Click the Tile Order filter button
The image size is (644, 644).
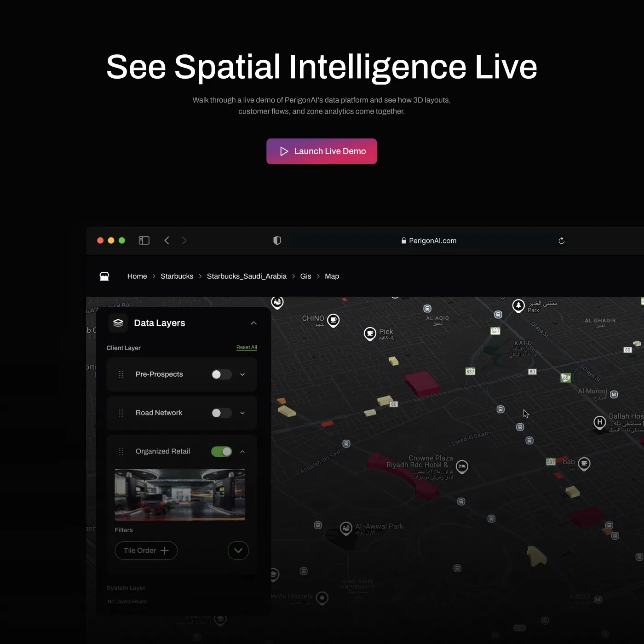146,551
